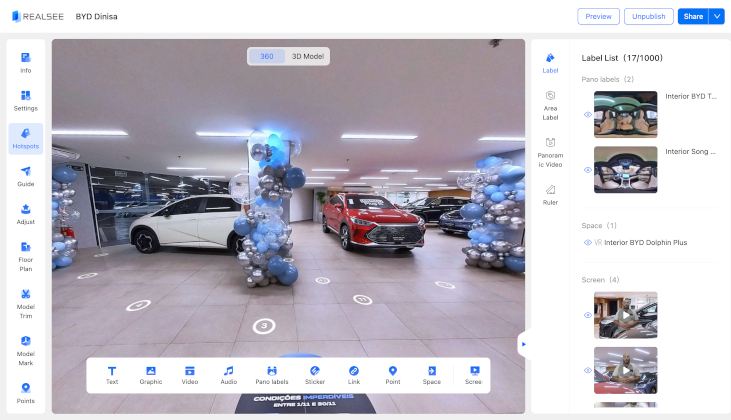Click the Preview button
This screenshot has width=731, height=420.
click(x=598, y=16)
